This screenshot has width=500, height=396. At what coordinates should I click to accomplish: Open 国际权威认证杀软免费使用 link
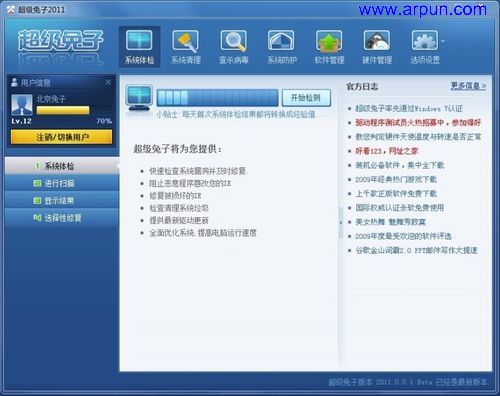coord(400,208)
